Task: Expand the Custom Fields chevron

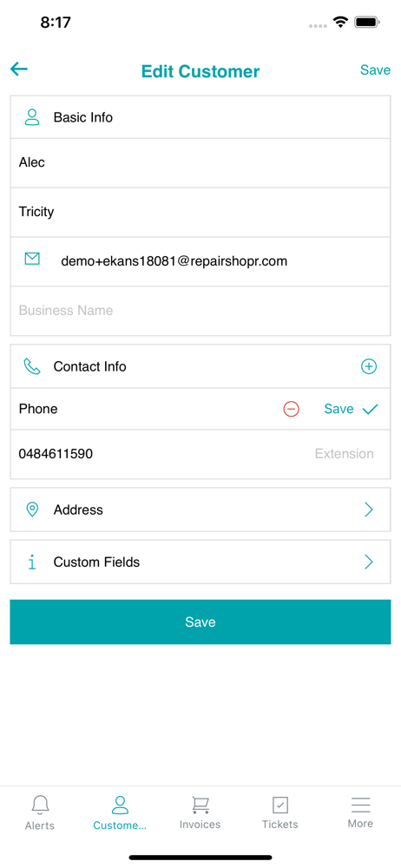Action: coord(369,562)
